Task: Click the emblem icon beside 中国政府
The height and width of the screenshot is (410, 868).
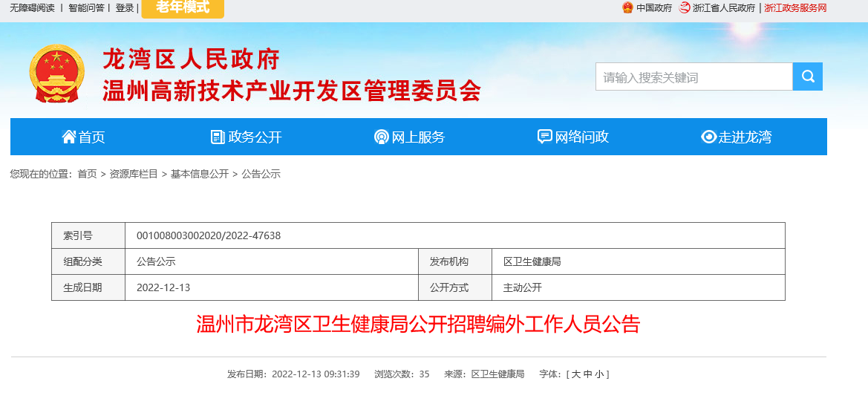Action: click(627, 7)
